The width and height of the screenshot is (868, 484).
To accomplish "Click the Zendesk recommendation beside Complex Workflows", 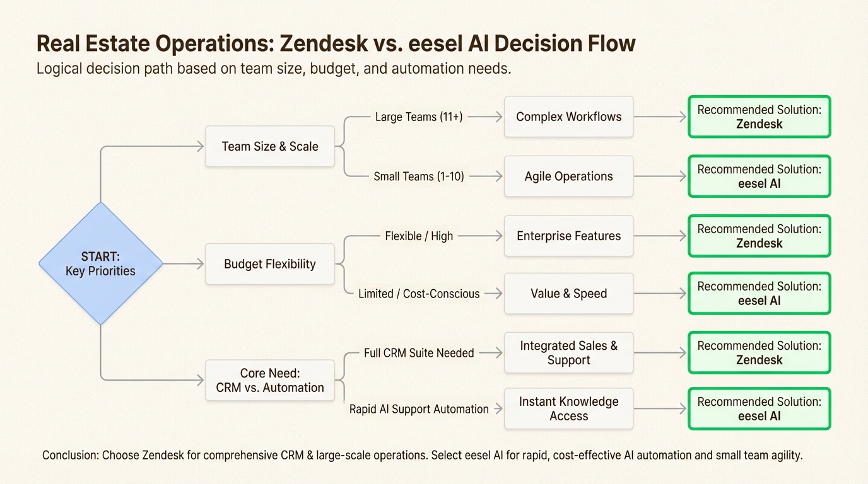I will (x=759, y=117).
